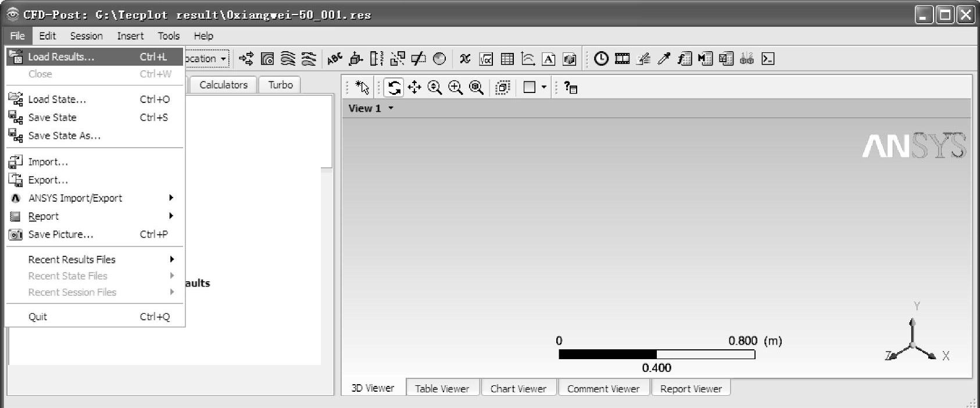Image resolution: width=980 pixels, height=408 pixels.
Task: Choose Save State in File menu
Action: point(95,117)
